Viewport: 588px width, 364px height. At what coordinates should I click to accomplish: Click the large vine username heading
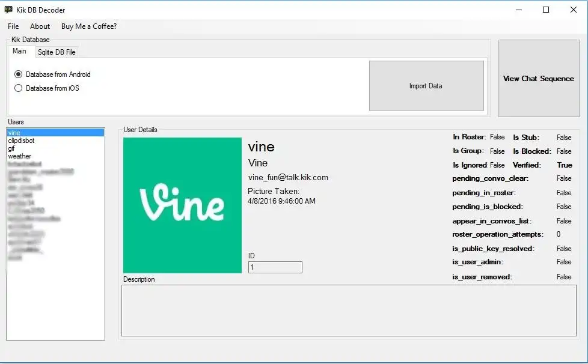pos(261,147)
